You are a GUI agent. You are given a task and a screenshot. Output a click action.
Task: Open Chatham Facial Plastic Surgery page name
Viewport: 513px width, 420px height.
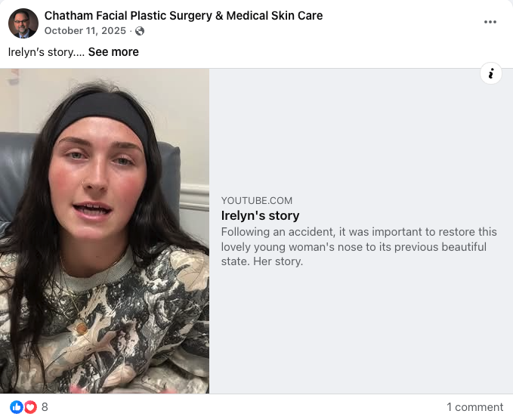coord(184,15)
